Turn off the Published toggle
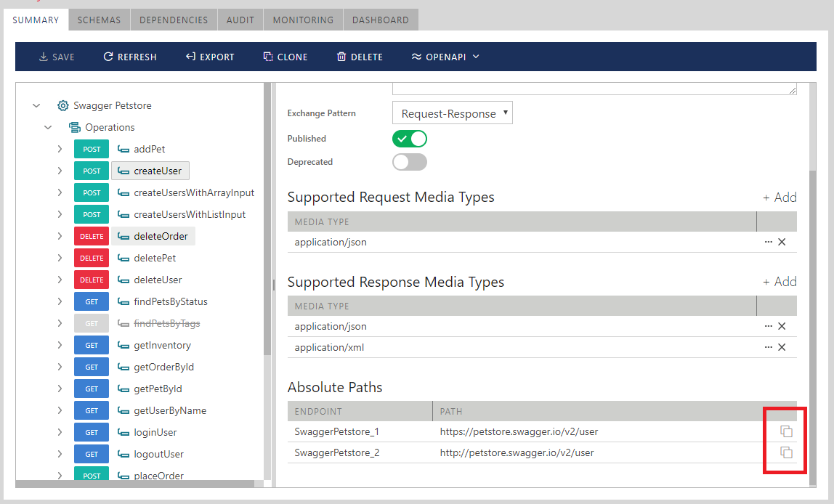Image resolution: width=834 pixels, height=504 pixels. coord(409,139)
